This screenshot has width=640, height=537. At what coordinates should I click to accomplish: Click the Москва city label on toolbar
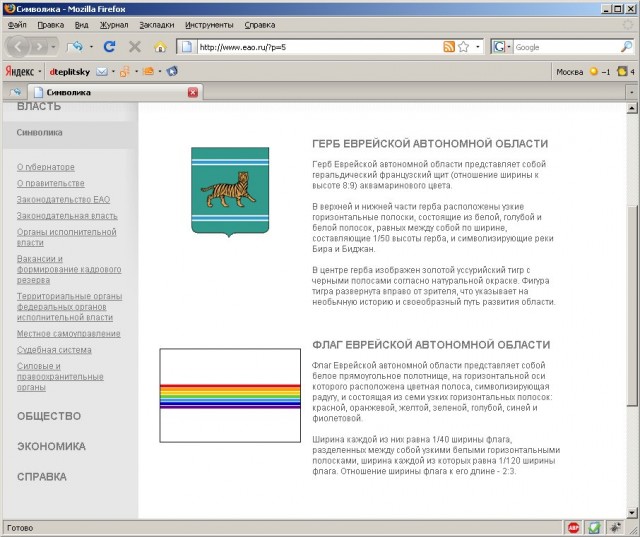(569, 72)
